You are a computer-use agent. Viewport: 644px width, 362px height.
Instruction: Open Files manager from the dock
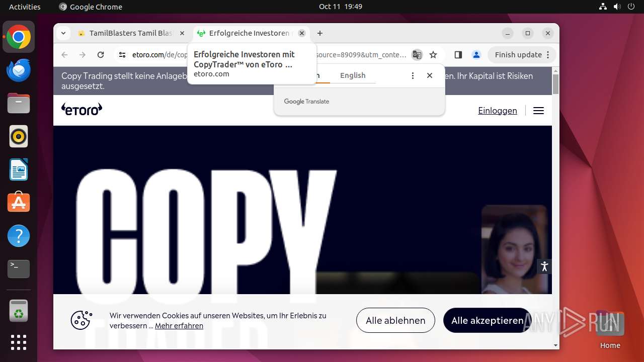coord(19,103)
